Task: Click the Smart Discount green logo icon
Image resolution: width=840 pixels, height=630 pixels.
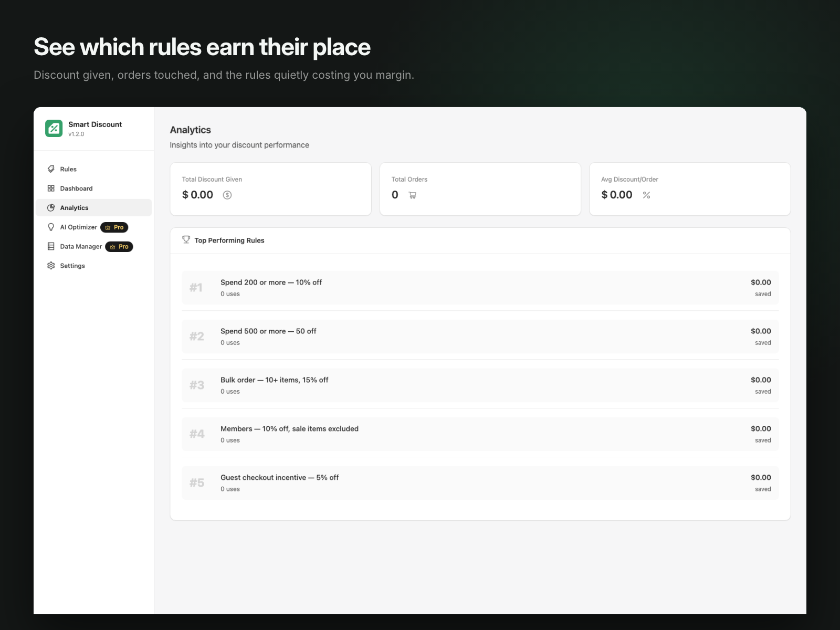Action: [x=54, y=128]
